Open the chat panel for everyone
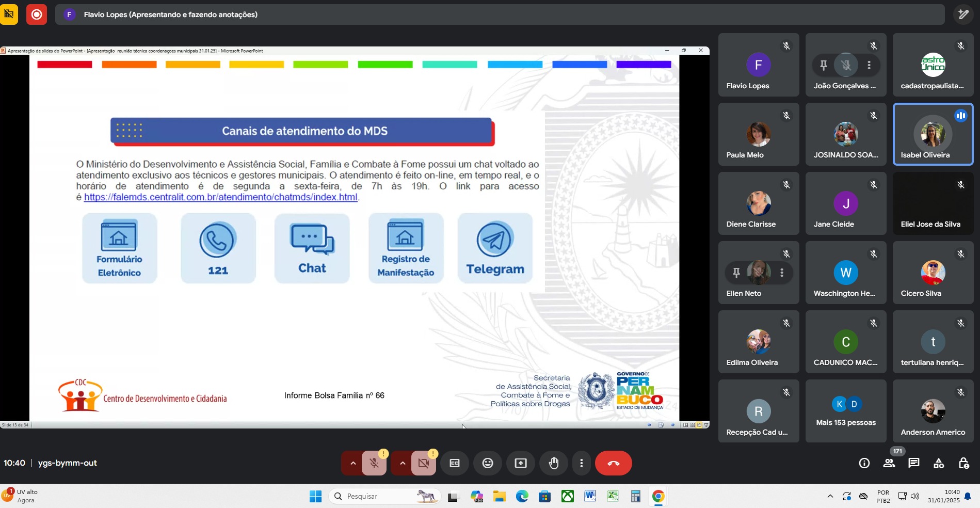 click(914, 463)
